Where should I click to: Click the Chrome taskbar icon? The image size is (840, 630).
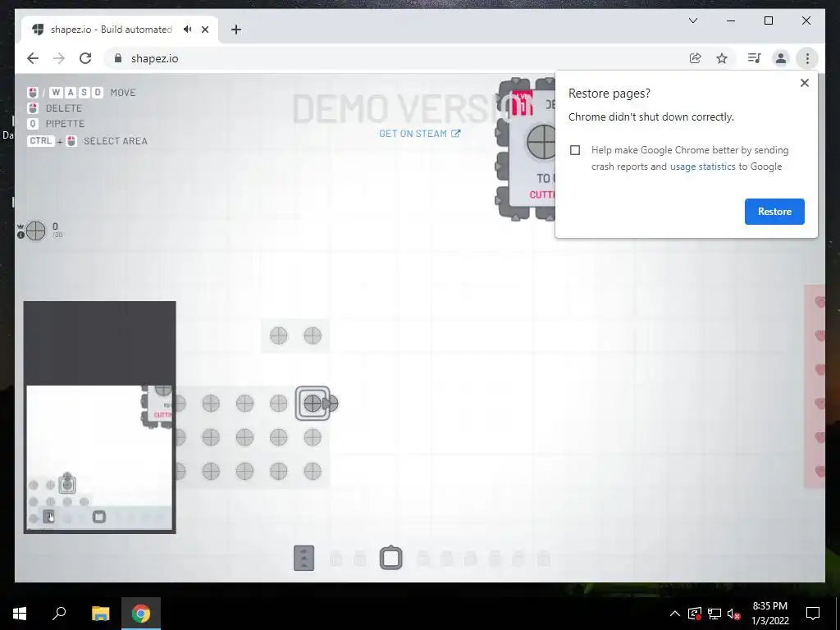click(x=141, y=613)
